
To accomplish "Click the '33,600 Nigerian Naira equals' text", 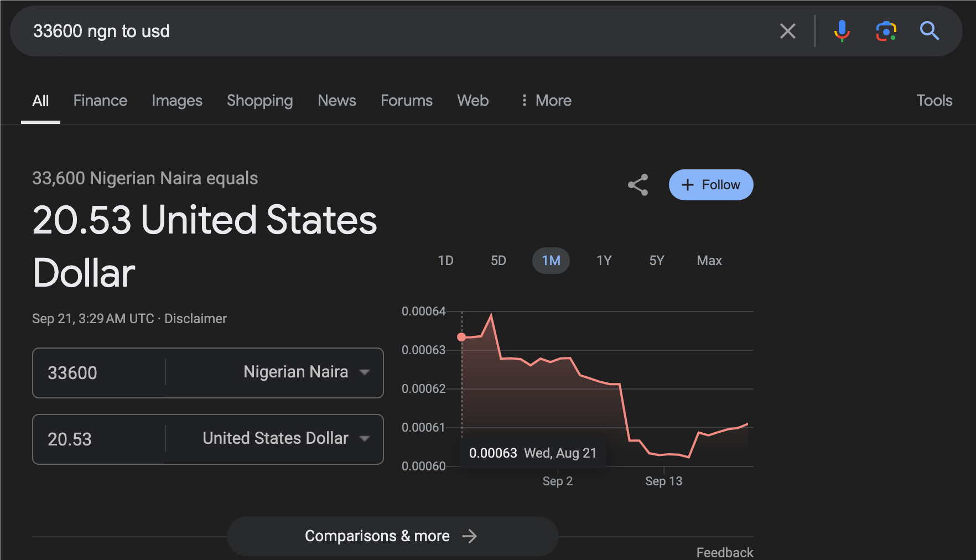I will click(145, 178).
